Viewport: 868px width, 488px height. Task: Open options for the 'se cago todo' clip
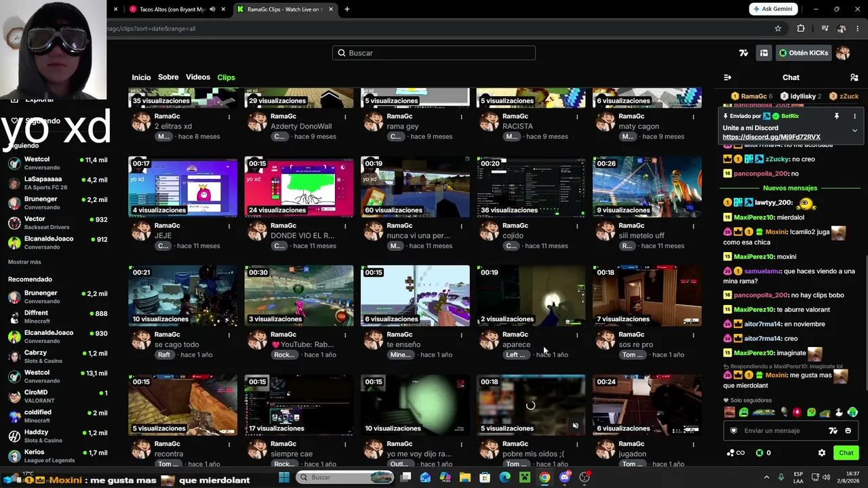229,335
